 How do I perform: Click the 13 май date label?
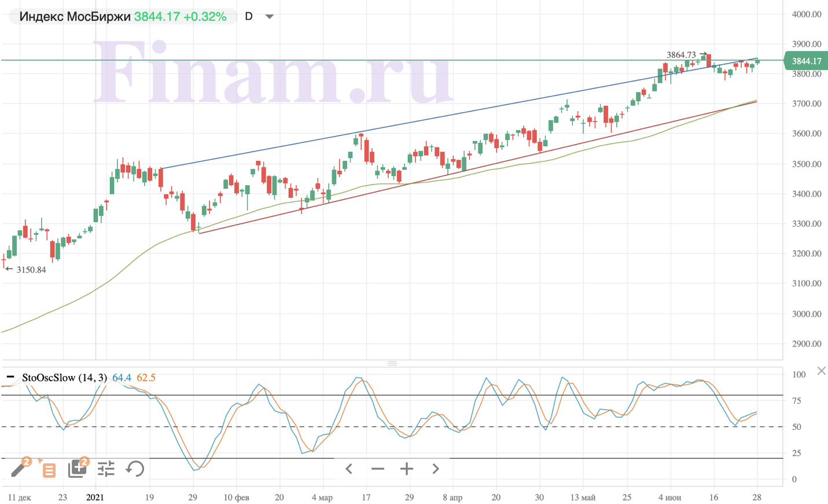pos(583,497)
